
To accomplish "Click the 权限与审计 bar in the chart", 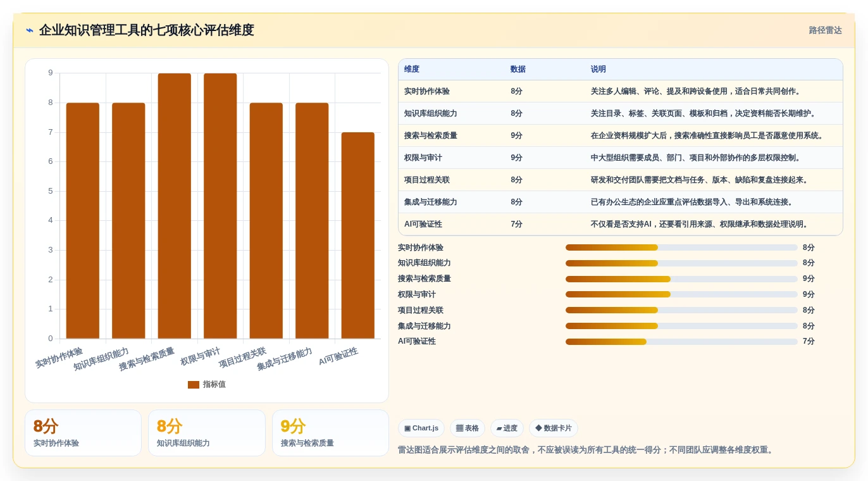I will [x=220, y=206].
